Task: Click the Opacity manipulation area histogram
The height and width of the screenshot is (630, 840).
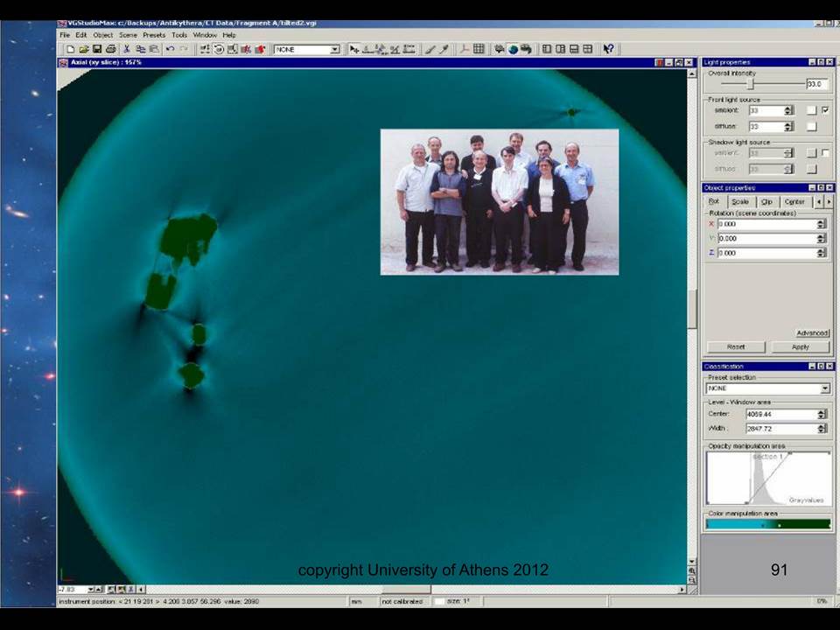Action: pyautogui.click(x=769, y=478)
